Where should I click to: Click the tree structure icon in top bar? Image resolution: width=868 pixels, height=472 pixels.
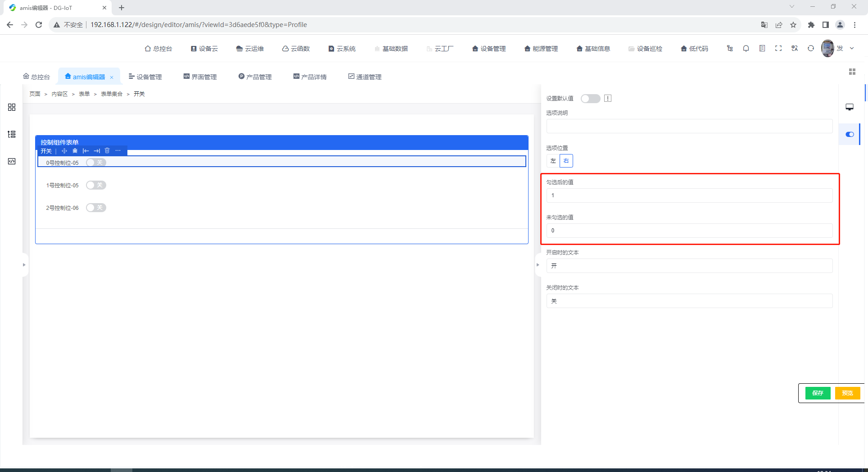point(730,48)
